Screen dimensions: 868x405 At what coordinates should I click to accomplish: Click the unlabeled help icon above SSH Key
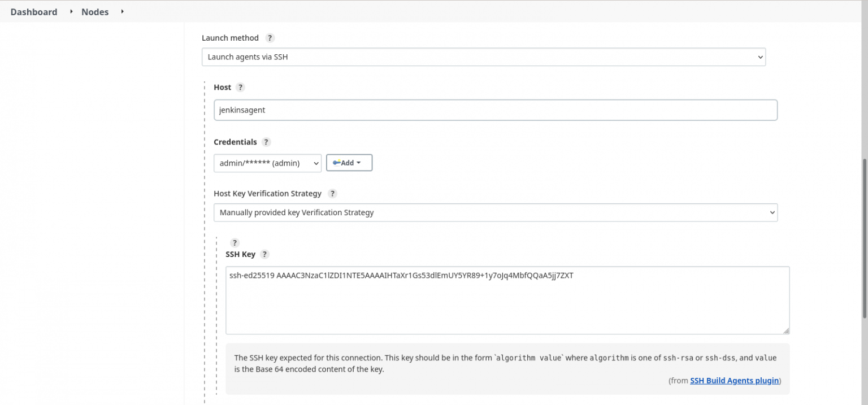[235, 242]
